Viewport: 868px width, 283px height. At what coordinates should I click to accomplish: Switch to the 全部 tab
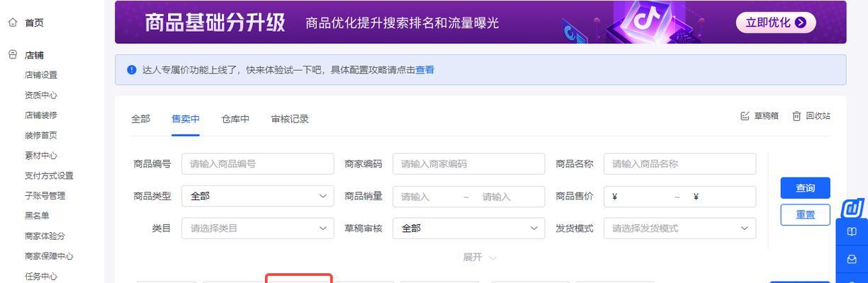pyautogui.click(x=140, y=119)
